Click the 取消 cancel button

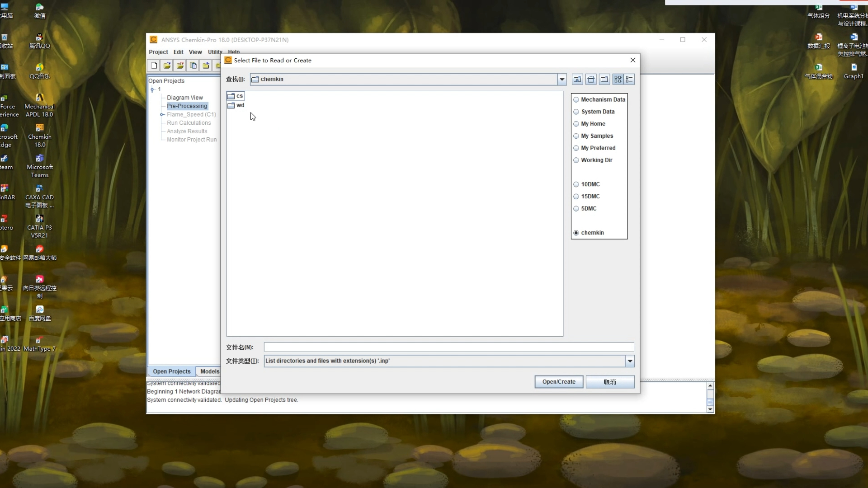610,382
